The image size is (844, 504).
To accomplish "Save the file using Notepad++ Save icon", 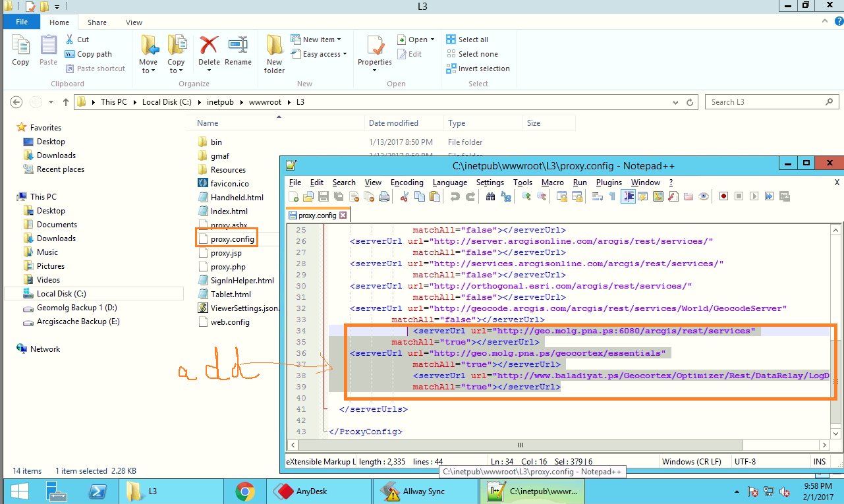I will pyautogui.click(x=323, y=196).
